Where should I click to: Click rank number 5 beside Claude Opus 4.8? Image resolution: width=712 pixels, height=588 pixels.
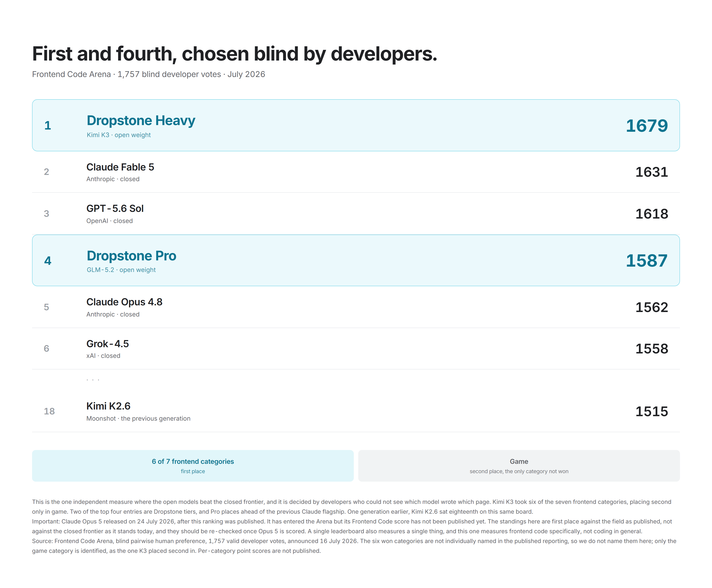coord(46,307)
